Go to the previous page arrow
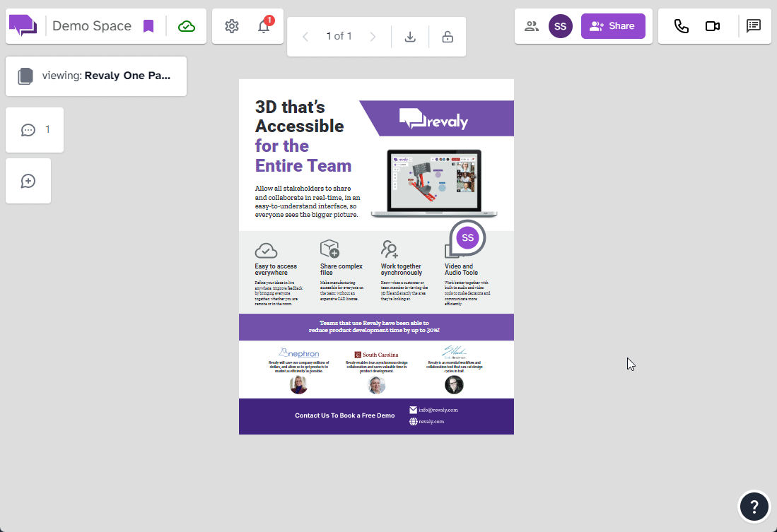 tap(305, 37)
